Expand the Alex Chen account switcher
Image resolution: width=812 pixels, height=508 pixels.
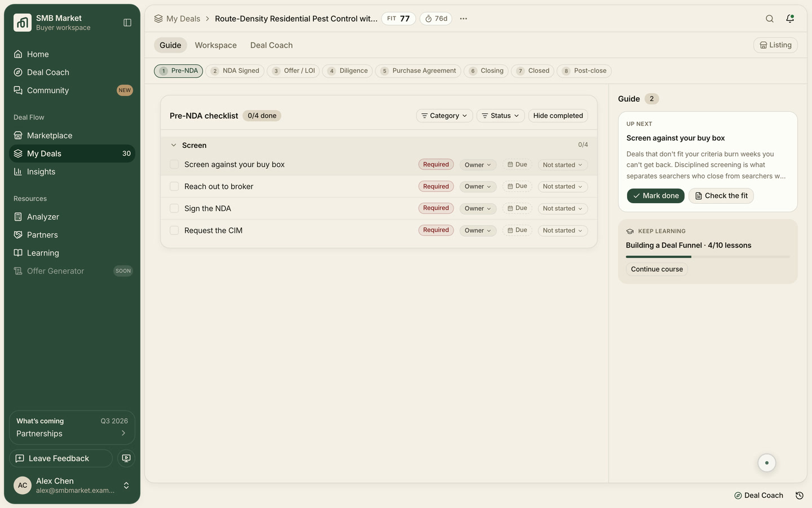click(72, 485)
